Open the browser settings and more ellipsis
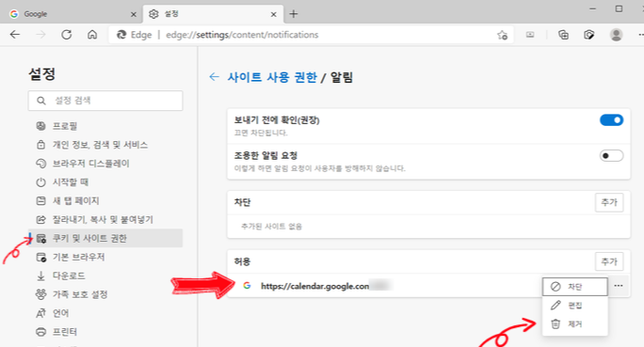644x347 pixels. (641, 35)
